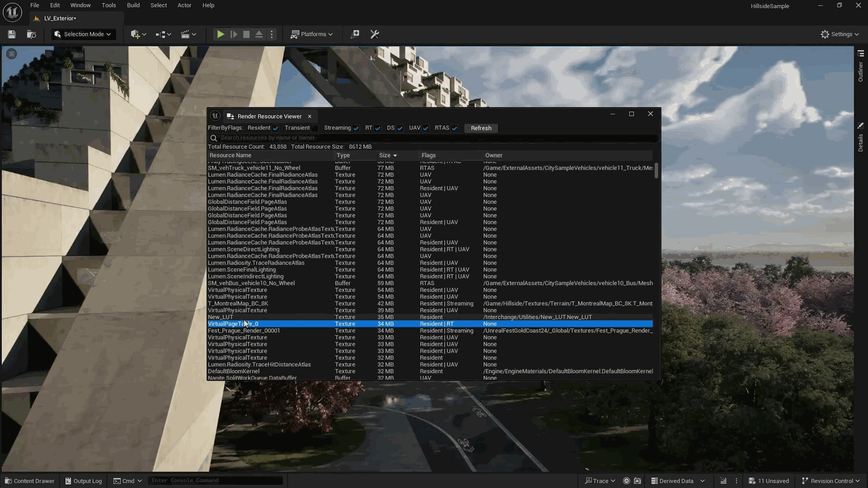Open the Content Drawer
Viewport: 868px width, 488px height.
click(30, 481)
